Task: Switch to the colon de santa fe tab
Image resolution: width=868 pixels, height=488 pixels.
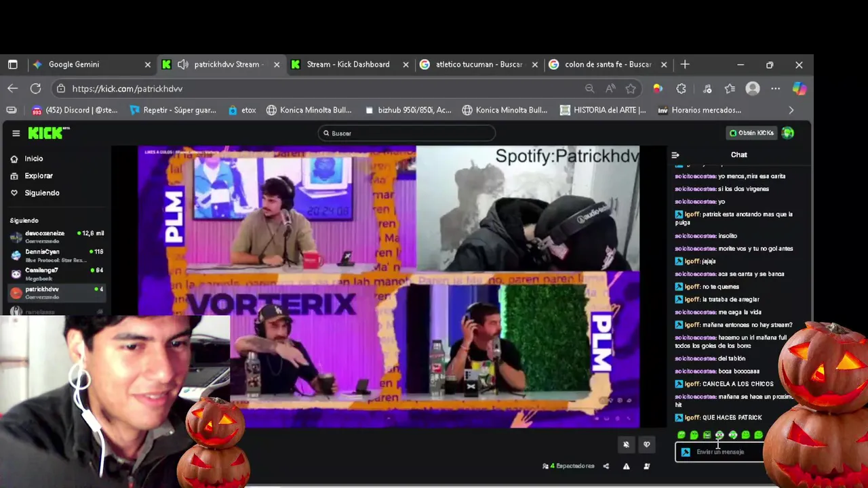Action: (608, 64)
